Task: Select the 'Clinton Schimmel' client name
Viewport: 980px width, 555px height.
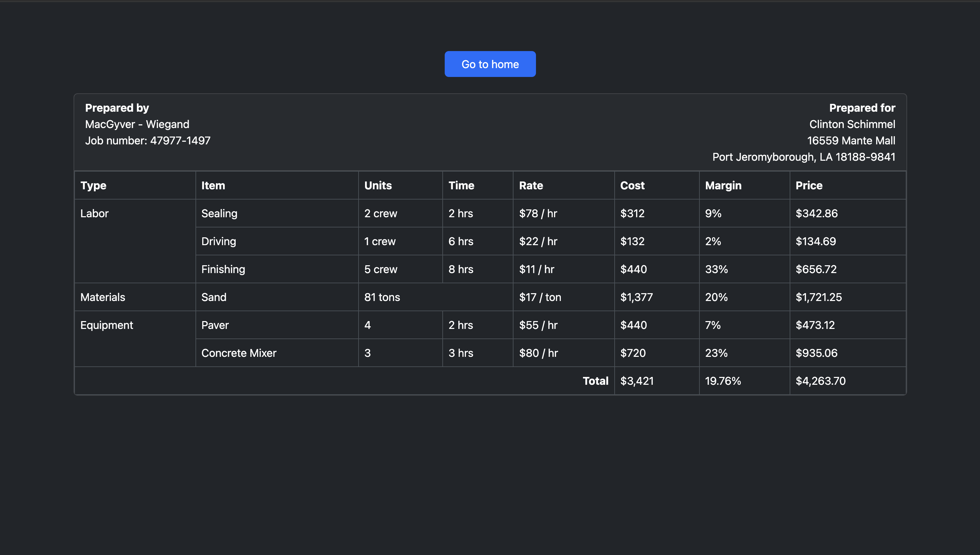Action: (x=852, y=124)
